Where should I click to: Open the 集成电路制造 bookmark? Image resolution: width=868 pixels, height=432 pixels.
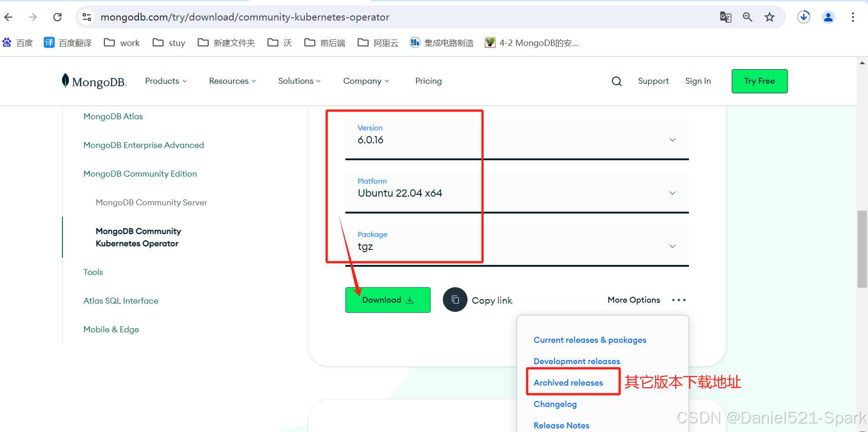click(x=442, y=43)
